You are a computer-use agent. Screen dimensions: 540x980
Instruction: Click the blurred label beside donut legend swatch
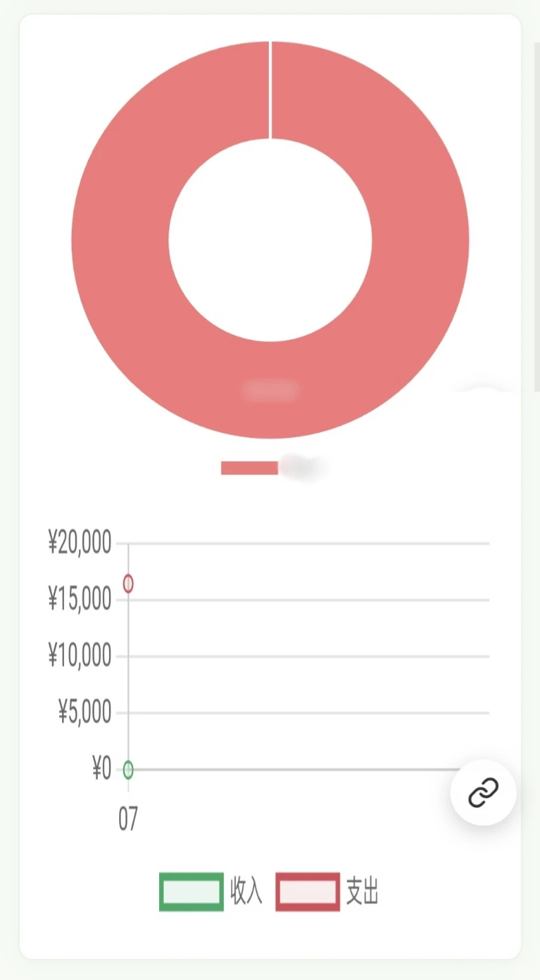click(304, 468)
